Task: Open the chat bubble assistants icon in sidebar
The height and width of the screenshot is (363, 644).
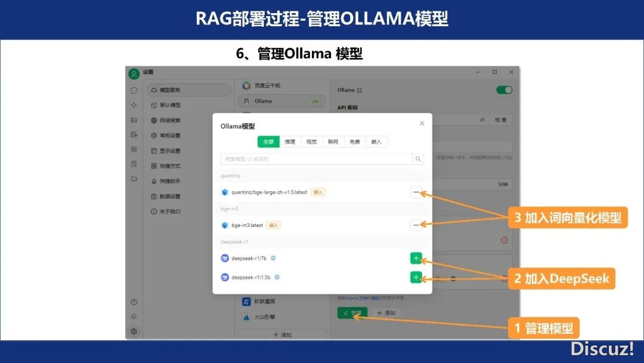Action: coord(134,90)
